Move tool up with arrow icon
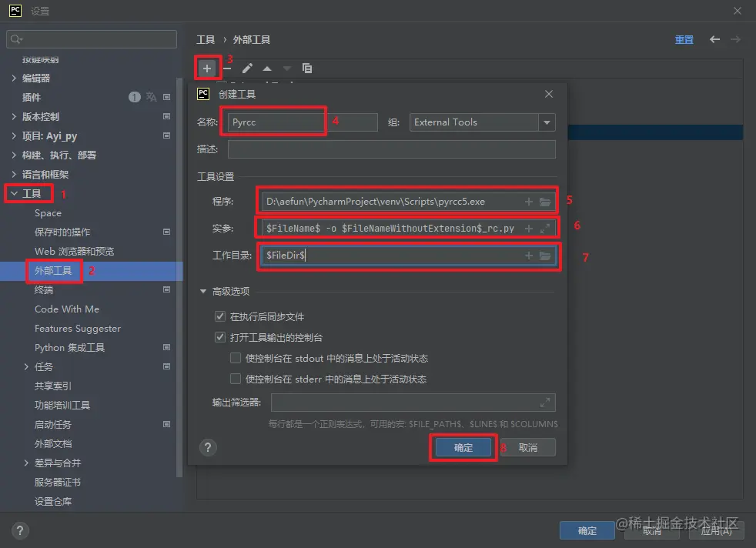 point(267,68)
